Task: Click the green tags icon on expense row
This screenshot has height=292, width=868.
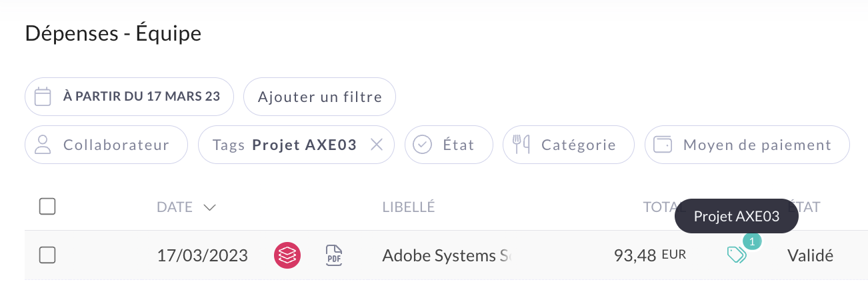Action: pos(737,255)
